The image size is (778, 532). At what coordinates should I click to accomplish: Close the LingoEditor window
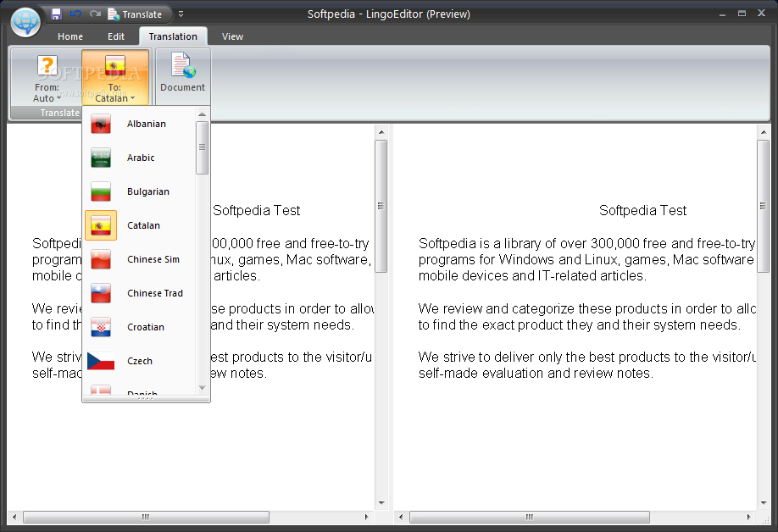pyautogui.click(x=762, y=14)
